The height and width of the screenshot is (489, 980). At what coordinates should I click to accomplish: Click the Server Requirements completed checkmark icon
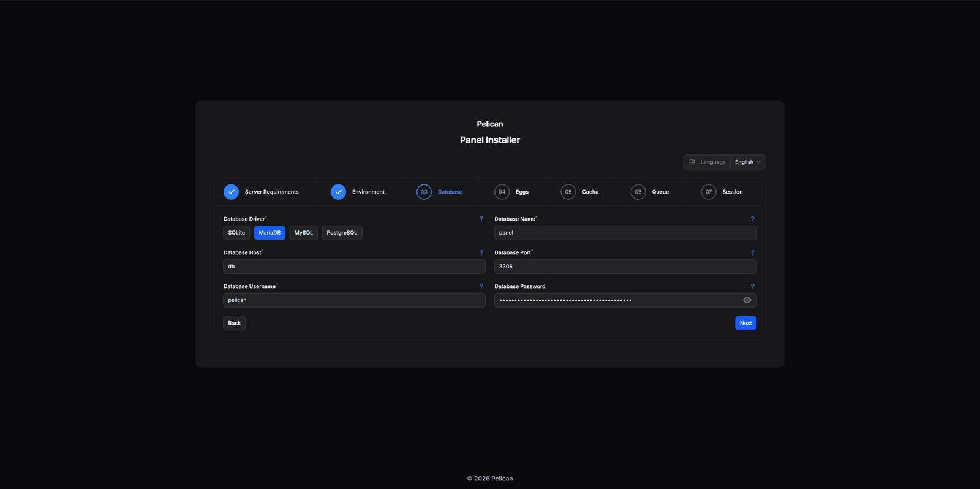231,192
